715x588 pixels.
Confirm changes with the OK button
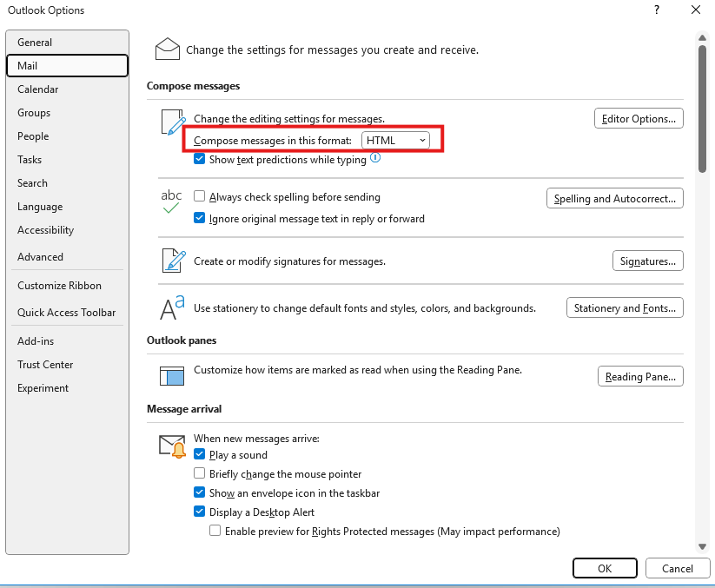pyautogui.click(x=605, y=568)
